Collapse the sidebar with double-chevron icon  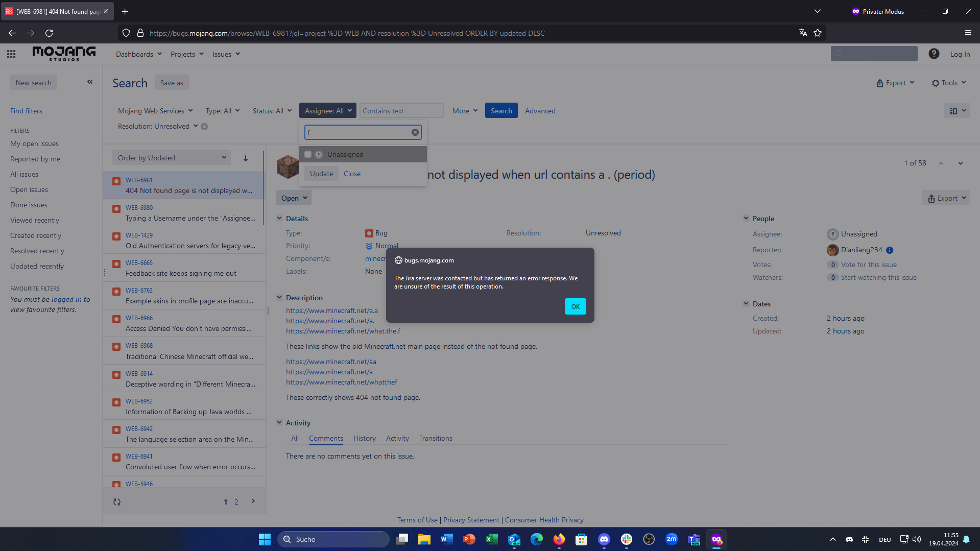90,82
